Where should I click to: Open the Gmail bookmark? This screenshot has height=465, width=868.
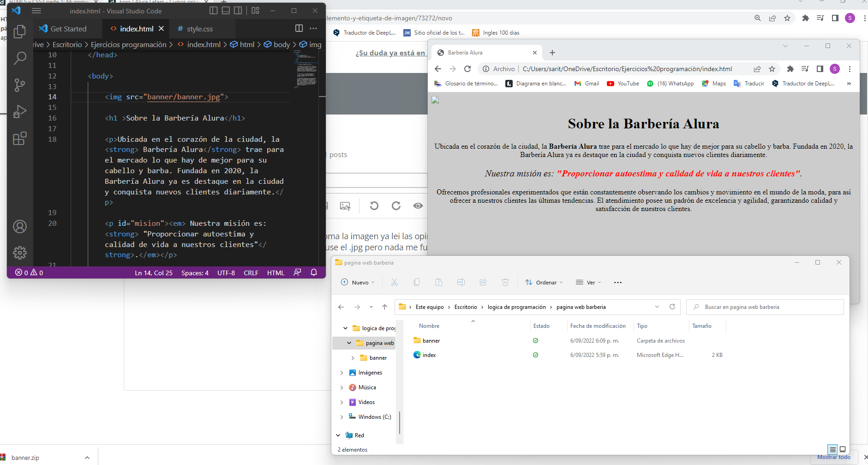tap(587, 84)
